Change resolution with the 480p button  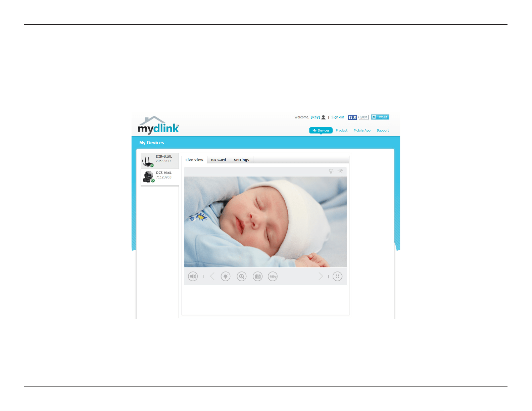273,276
